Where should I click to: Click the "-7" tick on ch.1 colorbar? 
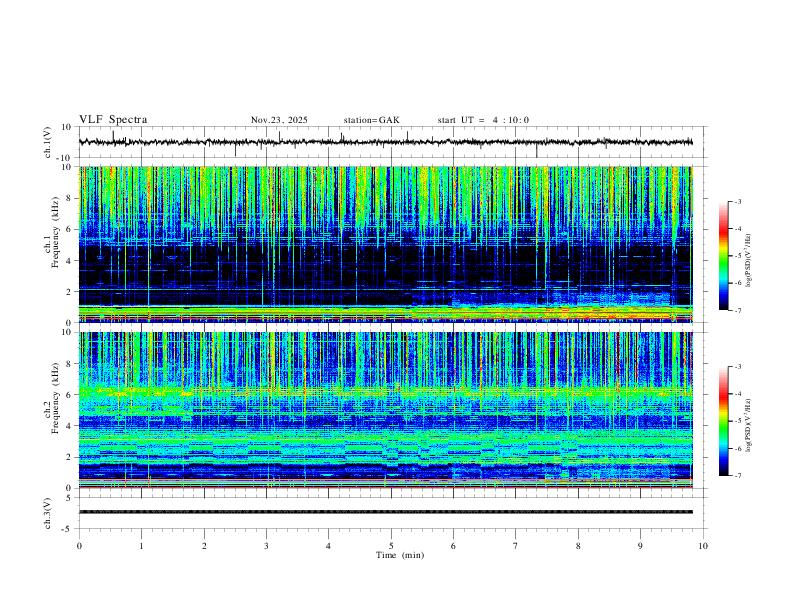tap(737, 311)
